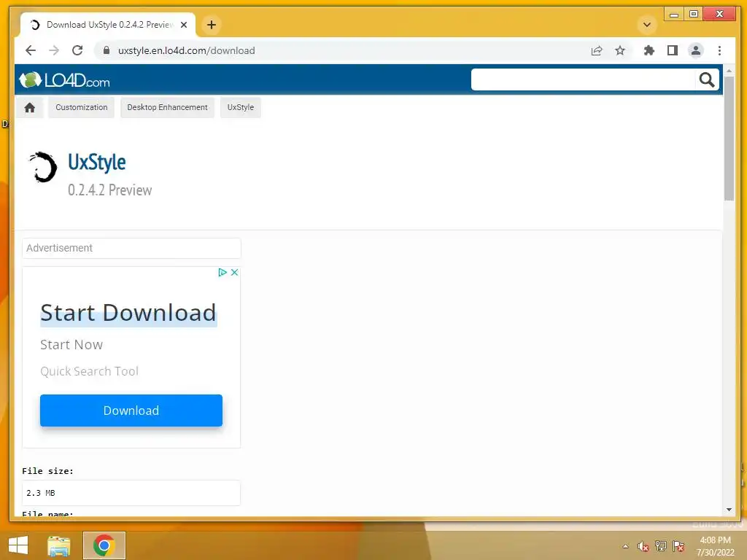The width and height of the screenshot is (747, 560).
Task: Open the Chrome three-dot menu
Action: (x=719, y=50)
